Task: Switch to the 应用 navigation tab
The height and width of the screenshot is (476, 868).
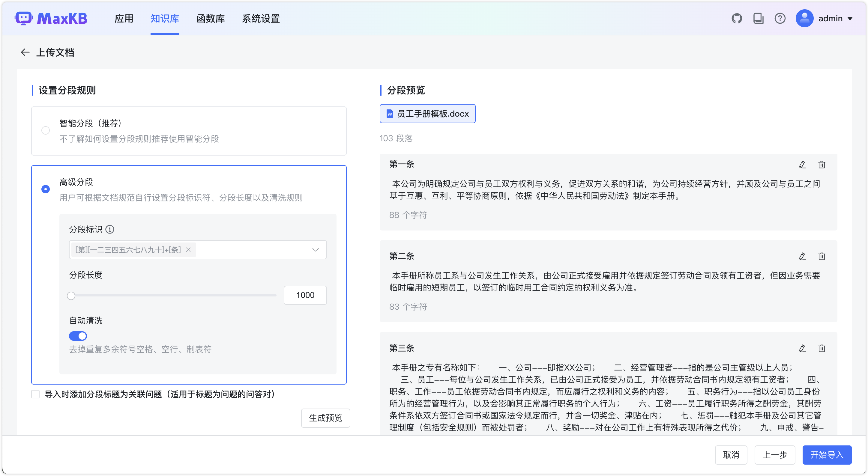Action: (124, 19)
